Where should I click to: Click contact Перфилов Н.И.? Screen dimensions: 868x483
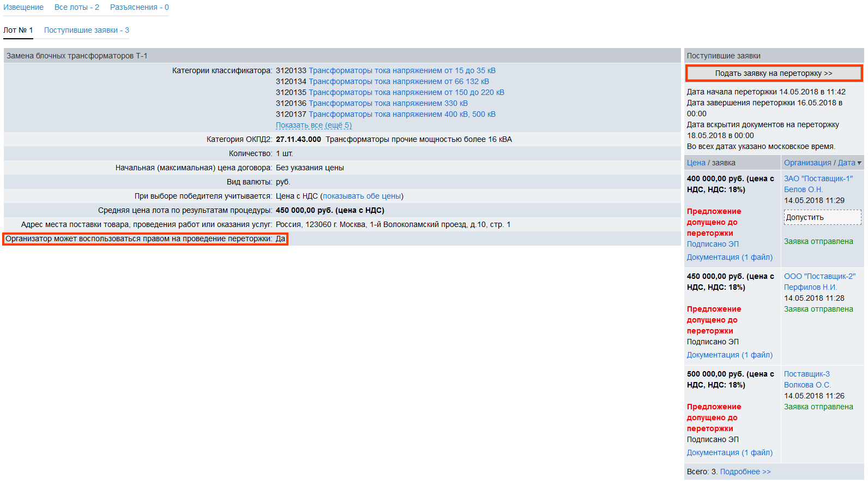[810, 287]
